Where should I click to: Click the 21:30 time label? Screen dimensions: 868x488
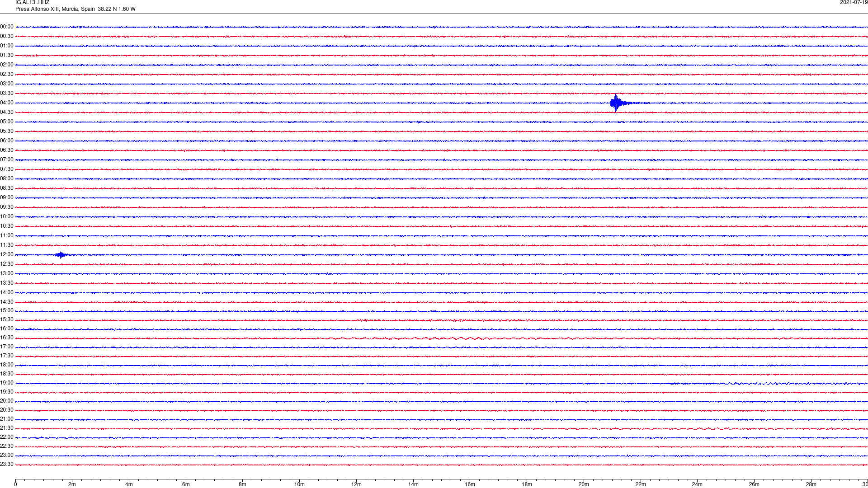(7, 428)
